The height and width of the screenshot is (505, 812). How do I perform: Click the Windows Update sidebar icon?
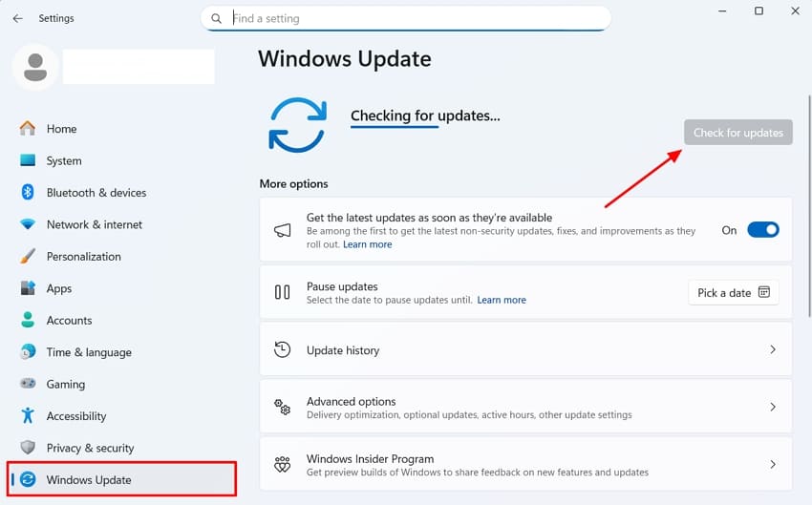28,479
